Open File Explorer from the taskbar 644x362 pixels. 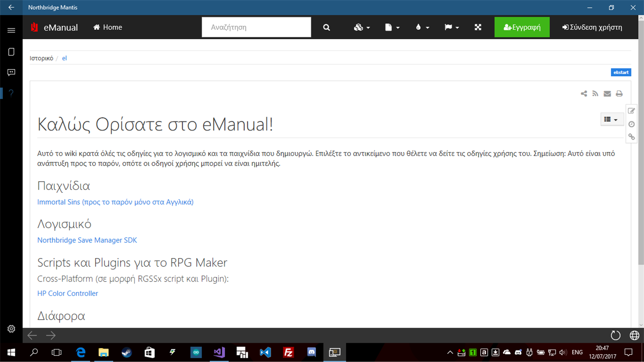104,353
